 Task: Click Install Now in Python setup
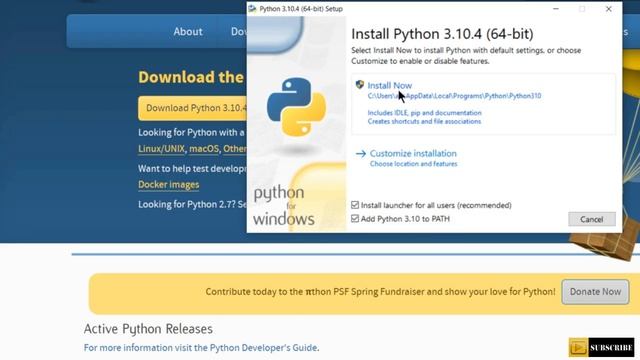tap(389, 85)
